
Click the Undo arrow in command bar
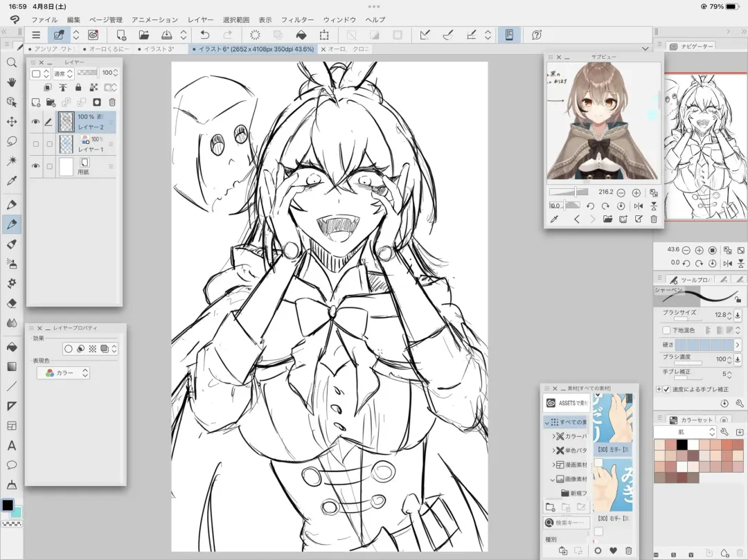[x=204, y=35]
